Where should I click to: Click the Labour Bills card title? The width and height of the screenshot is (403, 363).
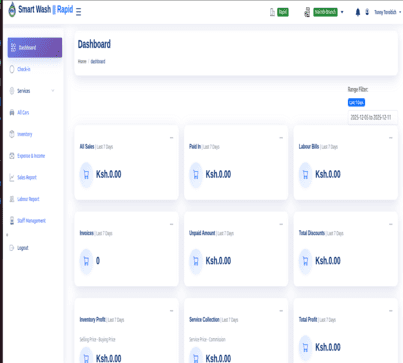pyautogui.click(x=309, y=146)
